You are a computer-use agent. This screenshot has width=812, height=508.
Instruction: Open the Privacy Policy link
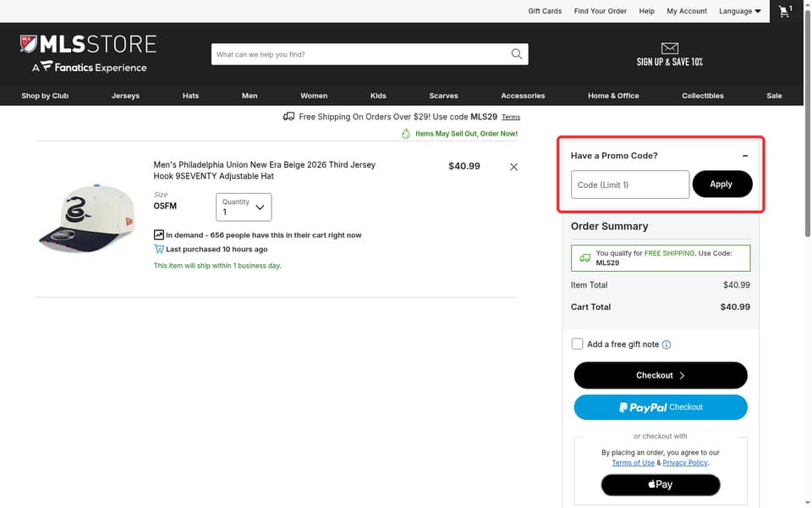click(x=684, y=463)
